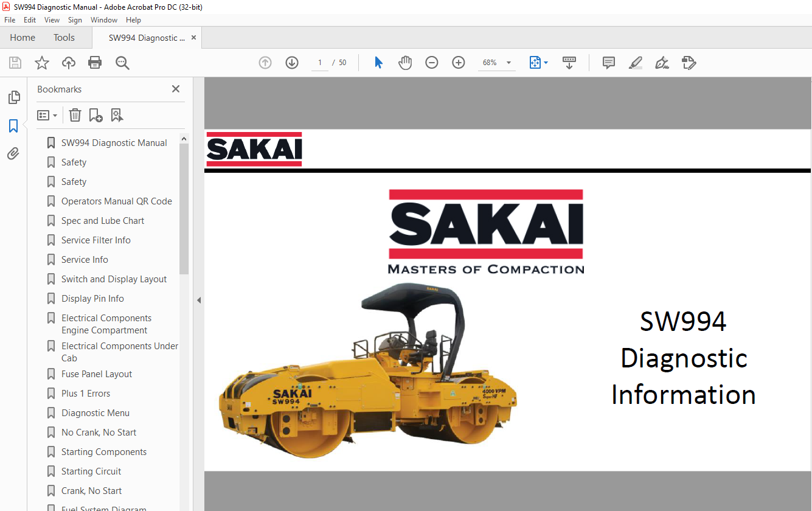Click the Save file icon
The width and height of the screenshot is (812, 511).
pos(15,63)
